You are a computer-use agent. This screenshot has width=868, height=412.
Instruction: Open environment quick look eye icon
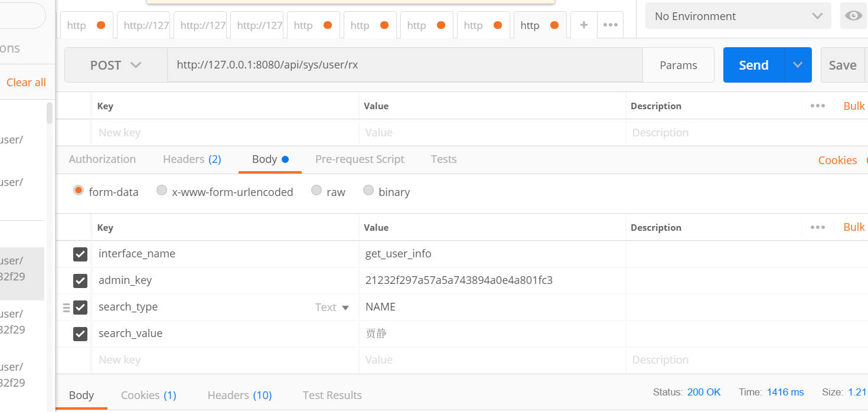[x=854, y=16]
